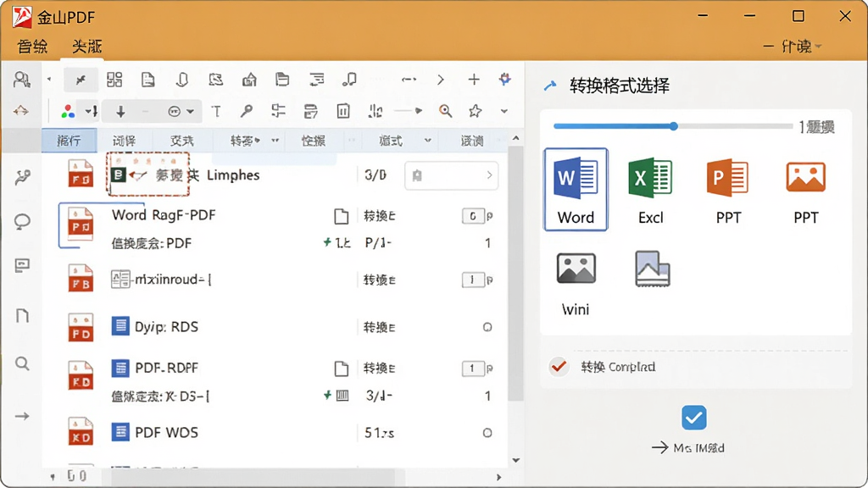The image size is (868, 488).
Task: Select the text T tool
Action: [x=216, y=112]
